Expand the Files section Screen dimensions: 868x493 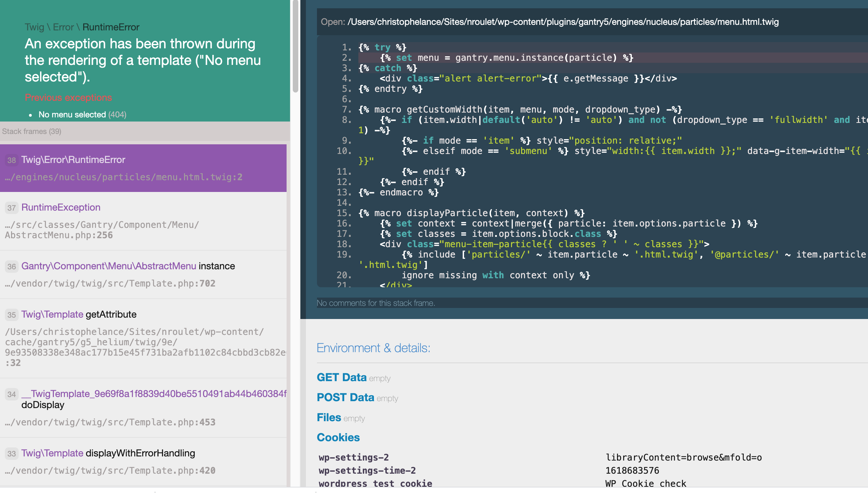[328, 417]
